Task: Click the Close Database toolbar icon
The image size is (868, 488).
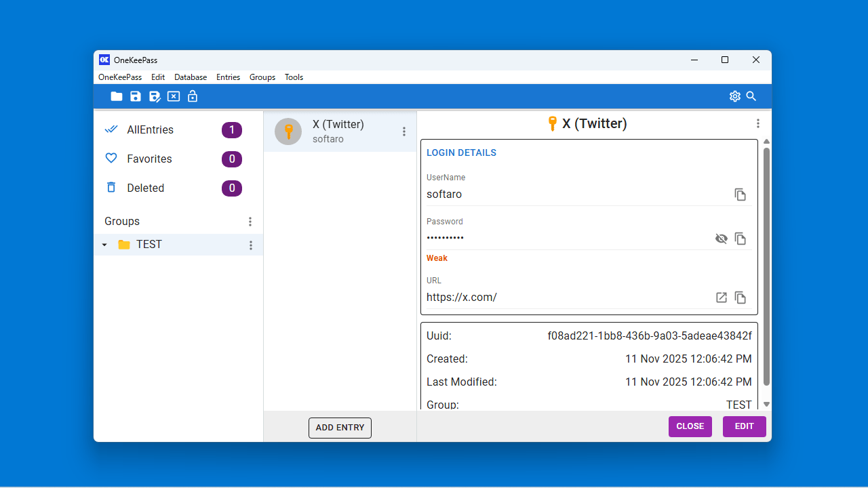Action: tap(174, 96)
